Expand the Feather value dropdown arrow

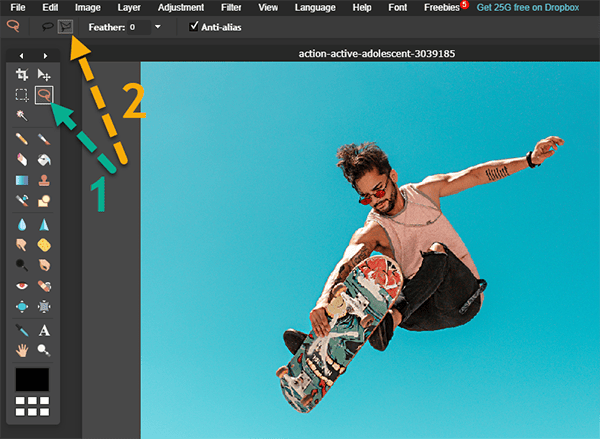click(x=158, y=27)
